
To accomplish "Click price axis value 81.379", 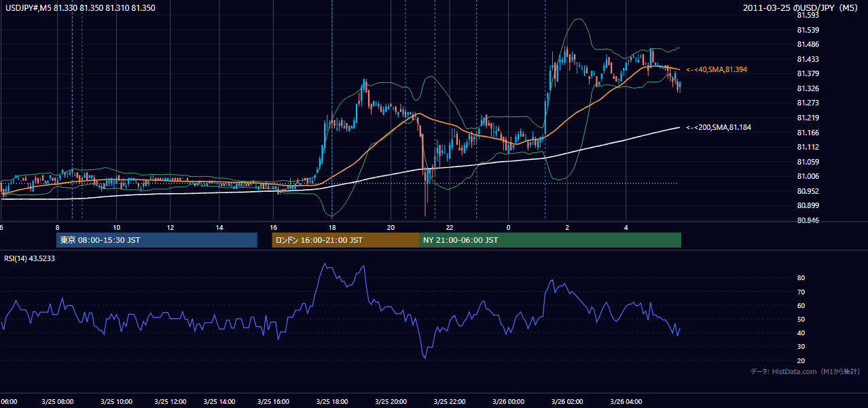I will (x=808, y=73).
